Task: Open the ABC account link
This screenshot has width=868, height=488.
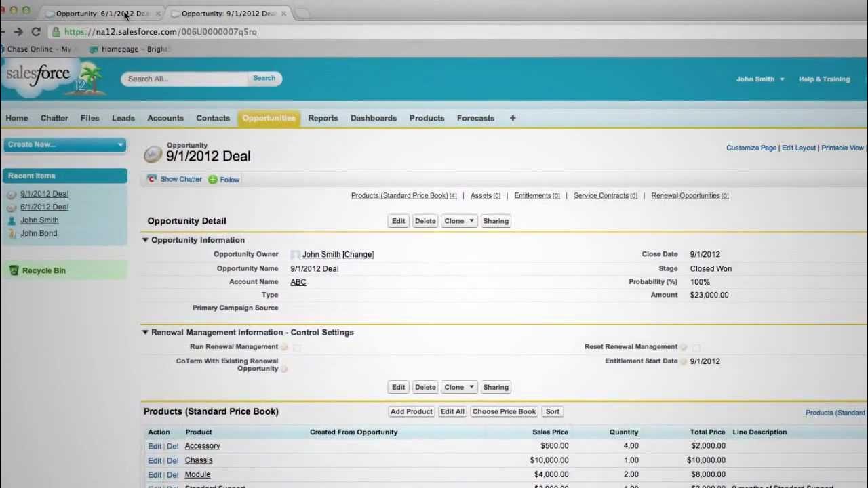Action: pyautogui.click(x=298, y=282)
